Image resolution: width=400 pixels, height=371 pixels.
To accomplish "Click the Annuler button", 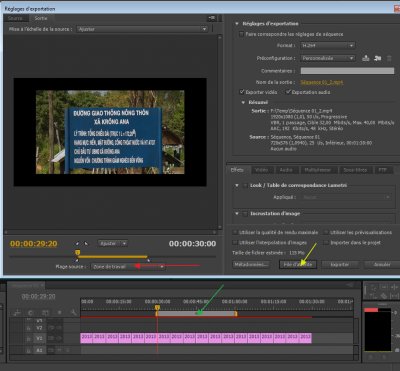I will click(x=382, y=265).
